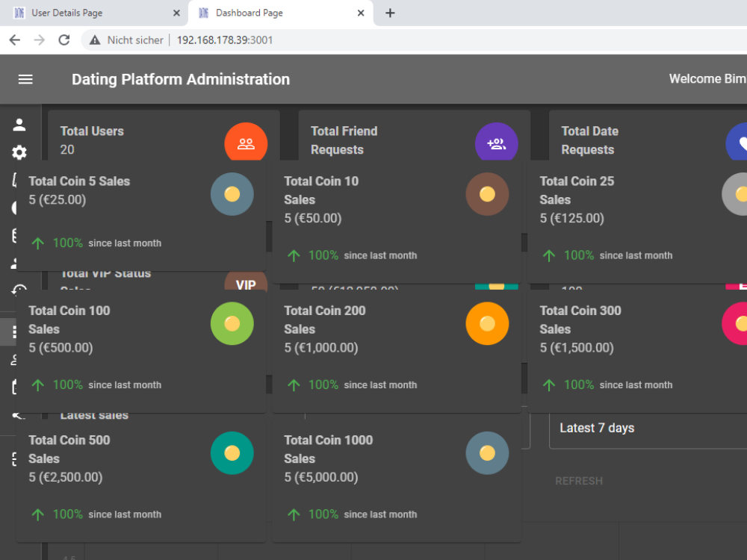Image resolution: width=747 pixels, height=560 pixels.
Task: Click the browser forward arrow
Action: (x=40, y=40)
